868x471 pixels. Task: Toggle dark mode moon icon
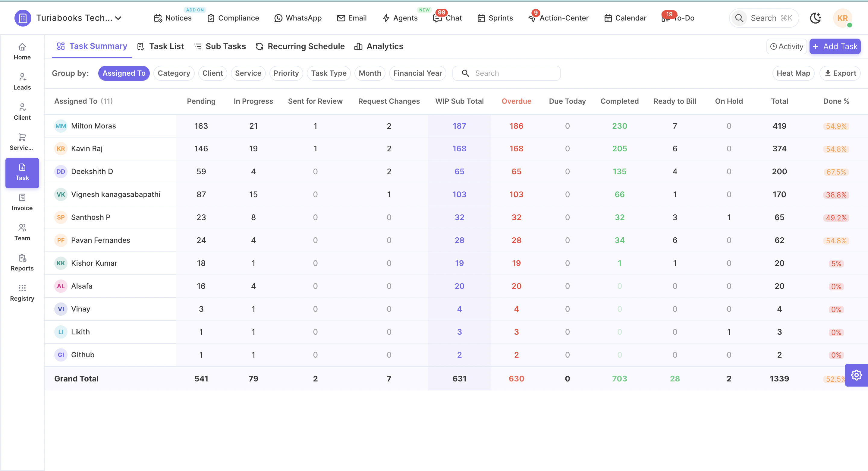pos(816,18)
